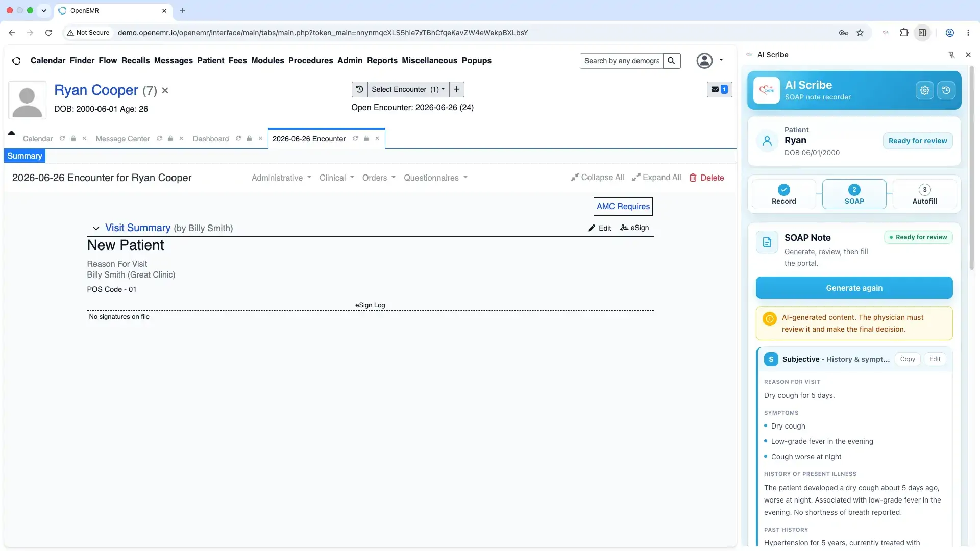Open the Clinical dropdown menu
980x551 pixels.
(x=336, y=178)
